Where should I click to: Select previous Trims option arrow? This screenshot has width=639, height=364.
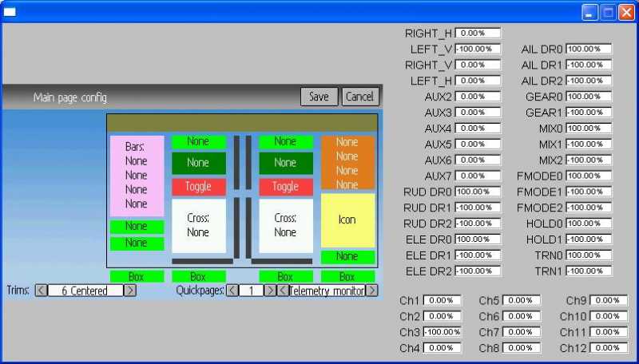pyautogui.click(x=42, y=291)
